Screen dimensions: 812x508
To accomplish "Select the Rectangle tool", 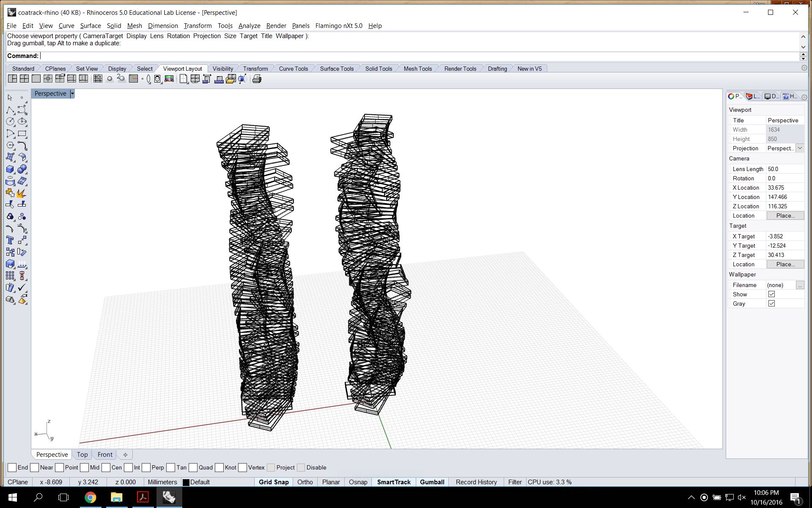I will pos(22,133).
